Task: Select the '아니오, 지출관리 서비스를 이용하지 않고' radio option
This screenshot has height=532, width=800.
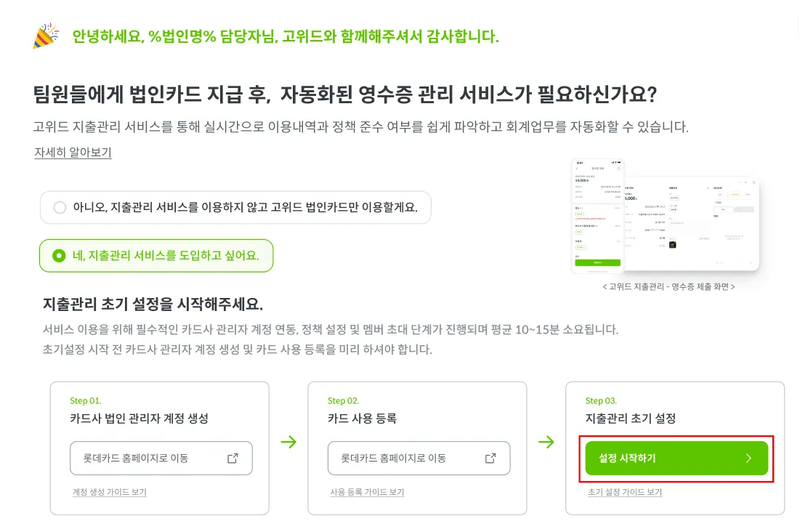Action: coord(60,208)
